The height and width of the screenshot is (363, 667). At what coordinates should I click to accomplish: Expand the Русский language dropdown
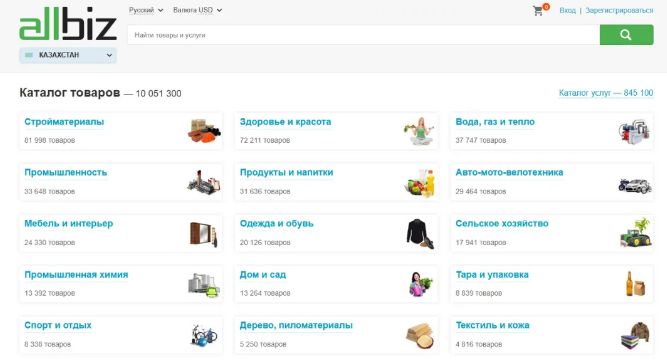click(x=146, y=10)
